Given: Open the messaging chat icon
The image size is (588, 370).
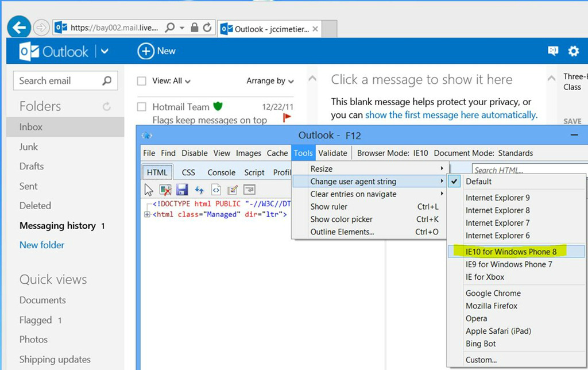Looking at the screenshot, I should 553,51.
